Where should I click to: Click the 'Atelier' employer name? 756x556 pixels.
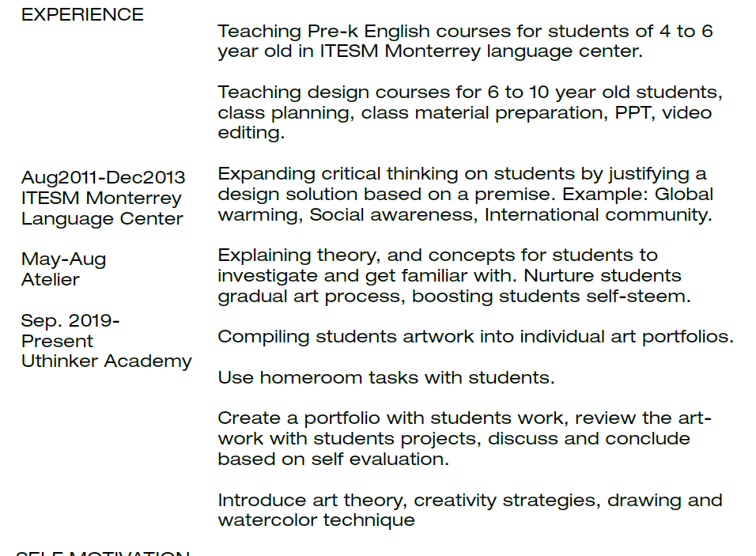(x=51, y=279)
